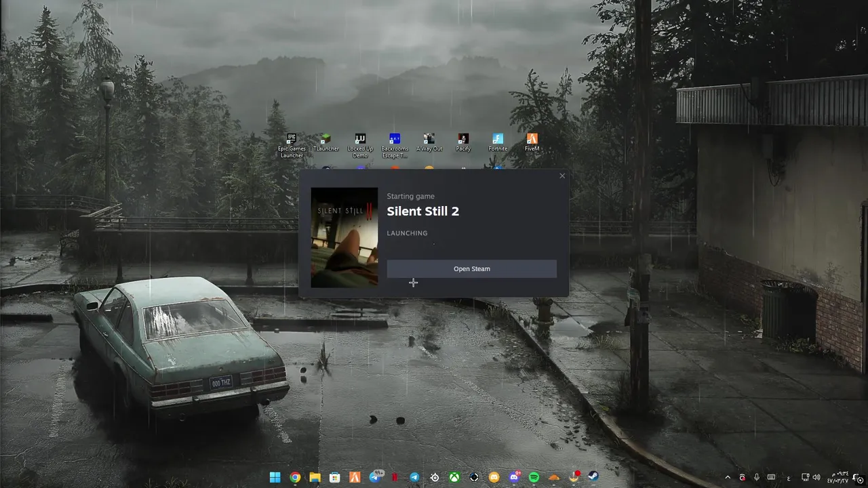This screenshot has height=488, width=868.
Task: Select the Locked Up Demo desktop icon
Action: click(360, 146)
